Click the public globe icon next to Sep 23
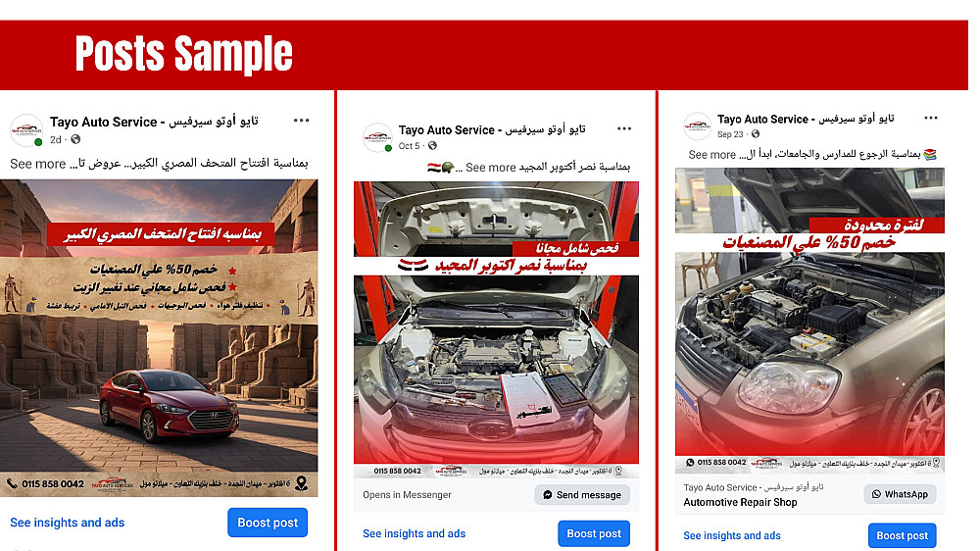Image resolution: width=980 pixels, height=551 pixels. (x=756, y=134)
